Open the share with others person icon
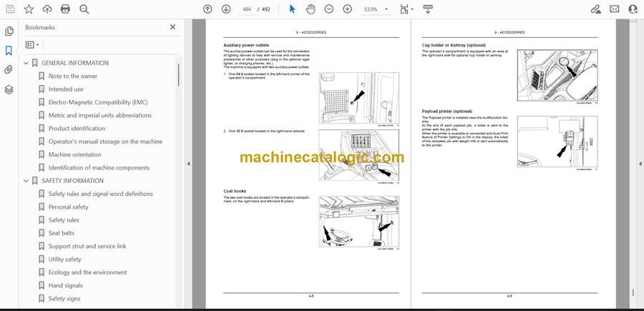This screenshot has height=311, width=644. click(633, 9)
